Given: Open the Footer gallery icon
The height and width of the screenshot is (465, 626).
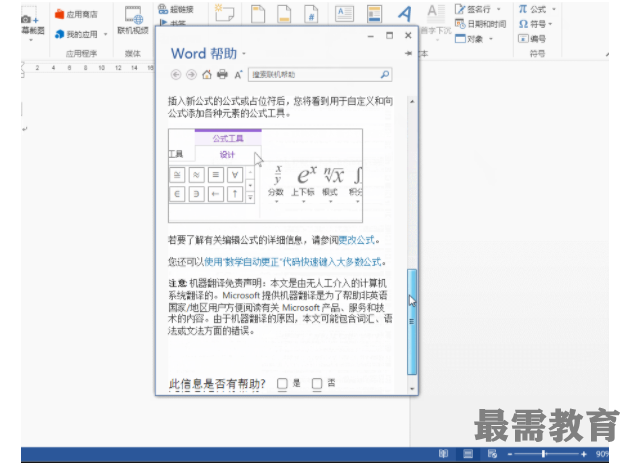Looking at the screenshot, I should click(284, 13).
